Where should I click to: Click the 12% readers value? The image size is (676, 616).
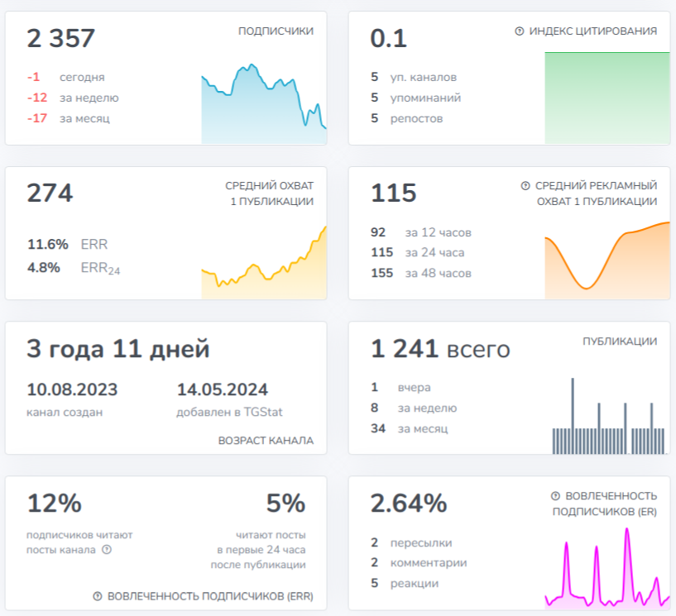click(55, 504)
